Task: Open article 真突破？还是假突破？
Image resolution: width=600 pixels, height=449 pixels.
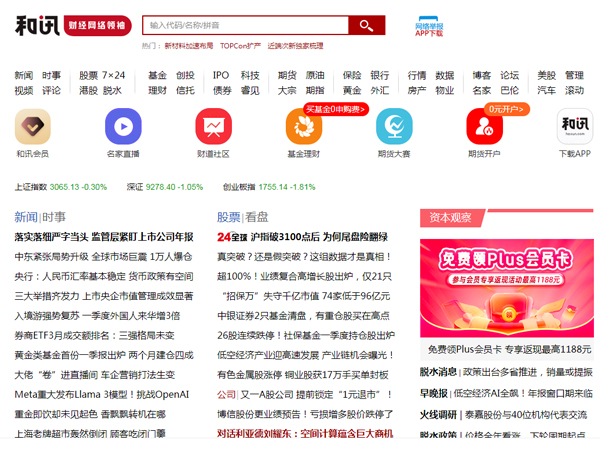Action: point(304,257)
